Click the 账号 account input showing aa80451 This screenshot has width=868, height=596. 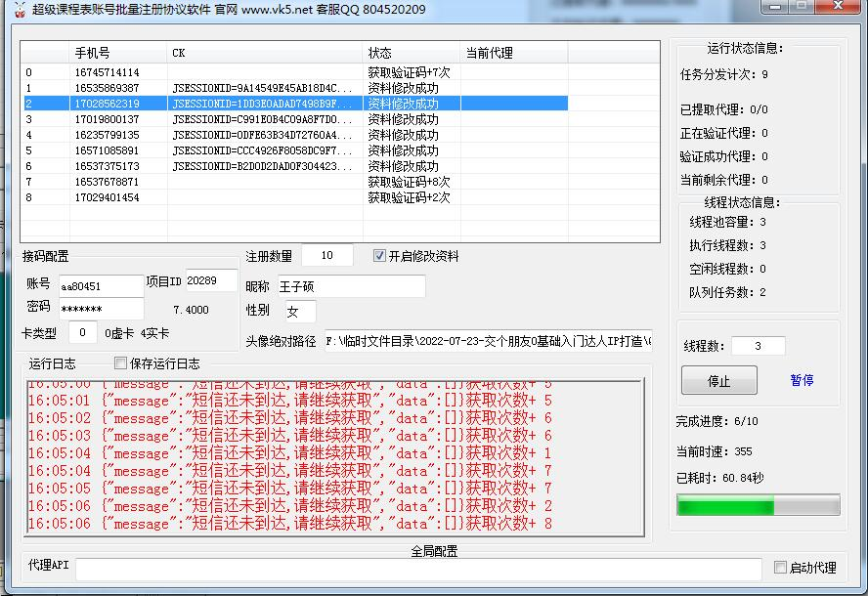pyautogui.click(x=101, y=285)
